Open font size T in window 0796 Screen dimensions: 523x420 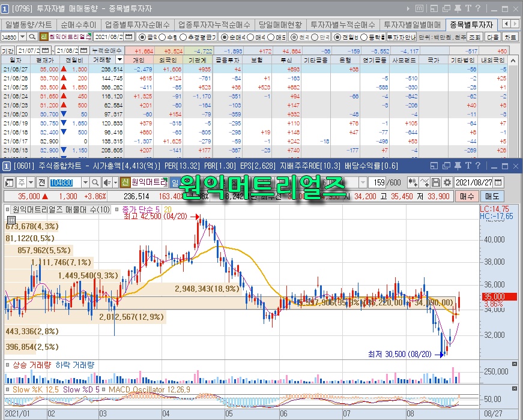(468, 8)
